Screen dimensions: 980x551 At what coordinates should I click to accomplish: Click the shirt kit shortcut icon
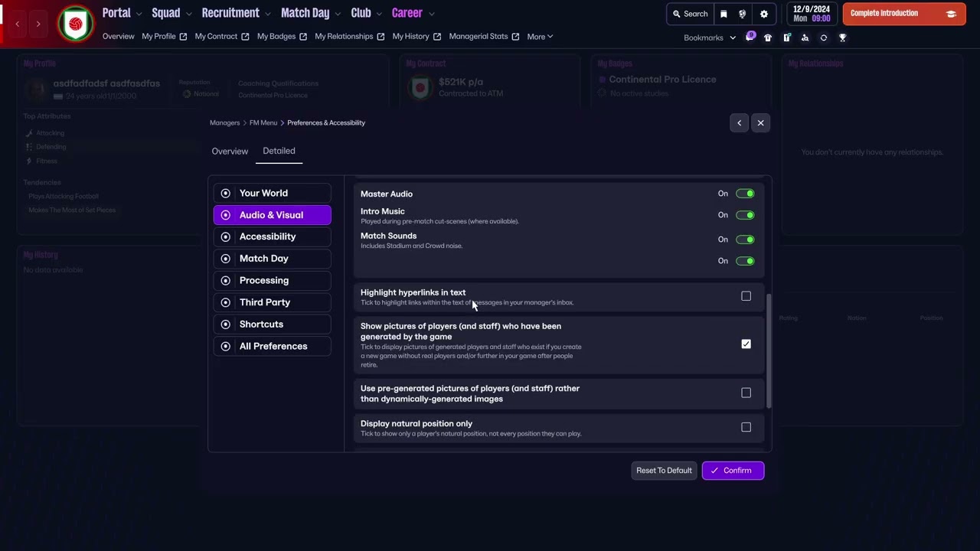(768, 37)
